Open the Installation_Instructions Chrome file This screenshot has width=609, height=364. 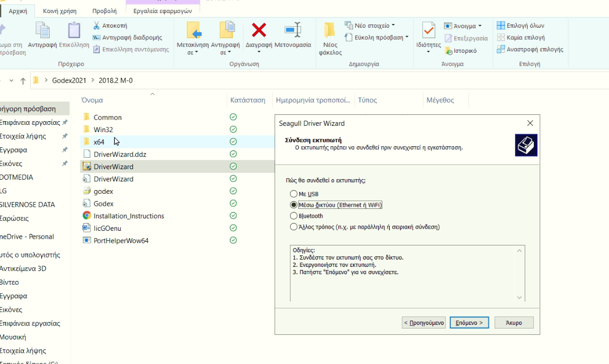(128, 216)
